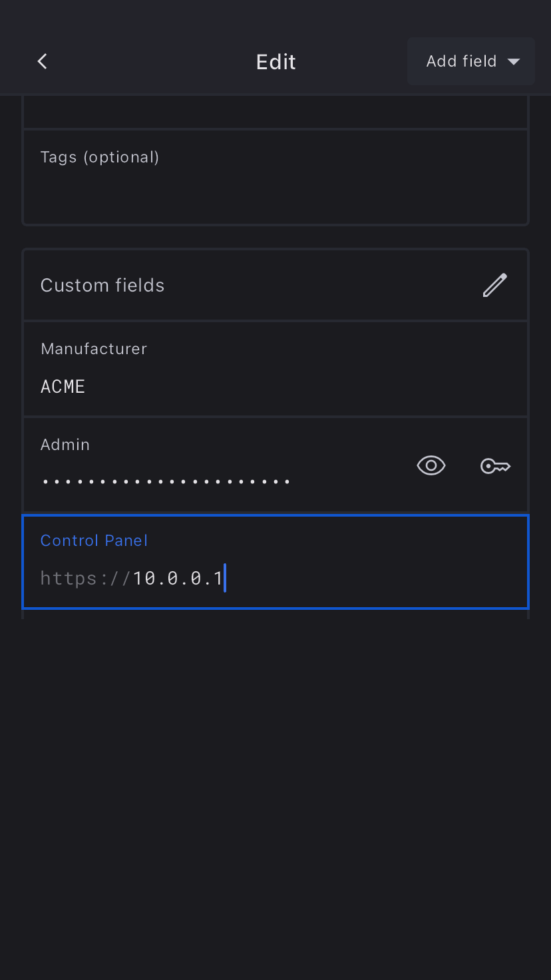Click the 10.0.0.1 address text

pyautogui.click(x=178, y=578)
